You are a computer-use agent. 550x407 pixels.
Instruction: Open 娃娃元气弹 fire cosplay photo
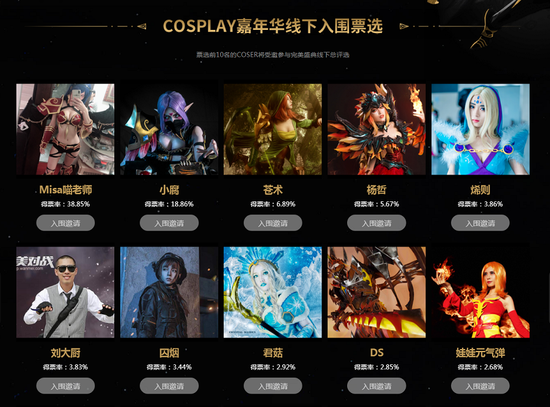coord(481,292)
